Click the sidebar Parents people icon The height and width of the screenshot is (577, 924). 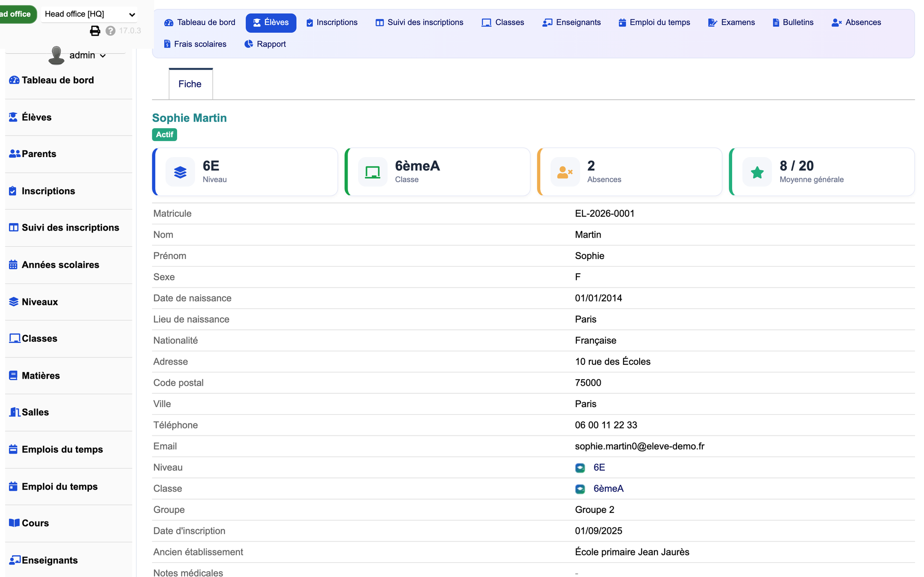pyautogui.click(x=15, y=154)
